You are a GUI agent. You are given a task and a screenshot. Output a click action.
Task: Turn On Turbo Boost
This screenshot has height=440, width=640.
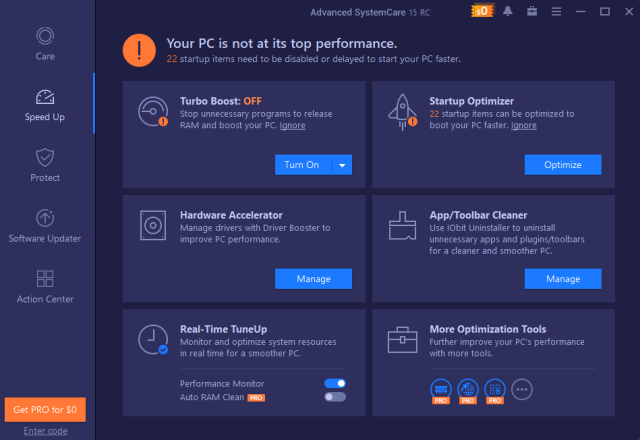[303, 165]
